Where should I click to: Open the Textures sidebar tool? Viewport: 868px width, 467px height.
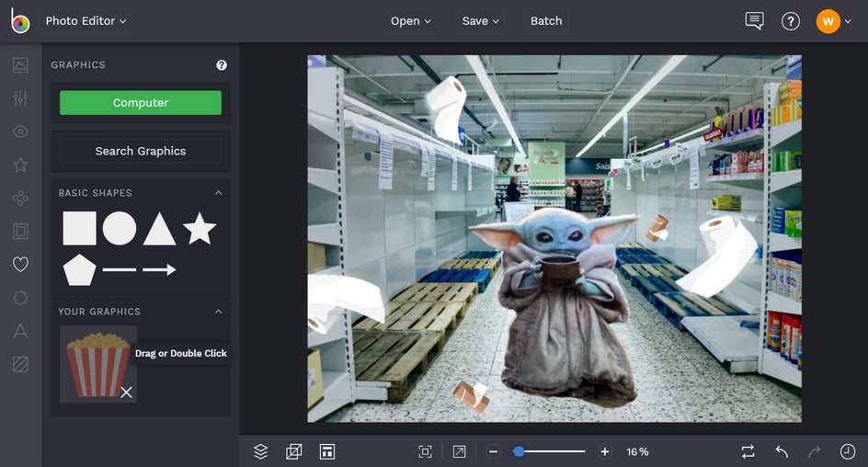[20, 364]
